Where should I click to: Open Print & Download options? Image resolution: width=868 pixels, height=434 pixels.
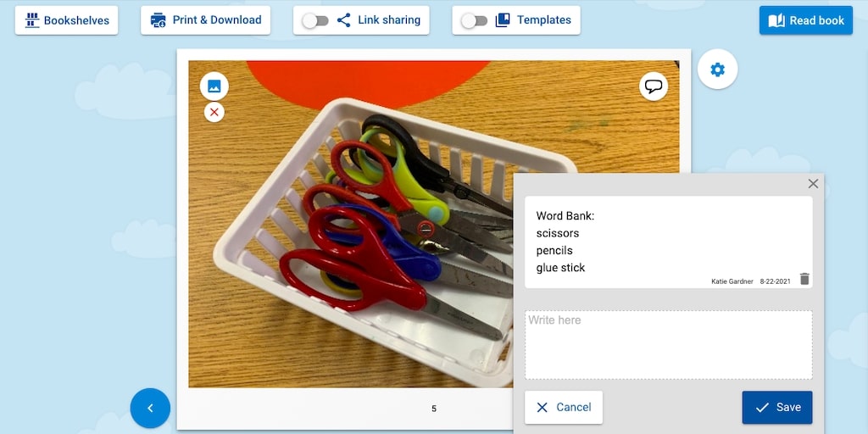tap(205, 20)
